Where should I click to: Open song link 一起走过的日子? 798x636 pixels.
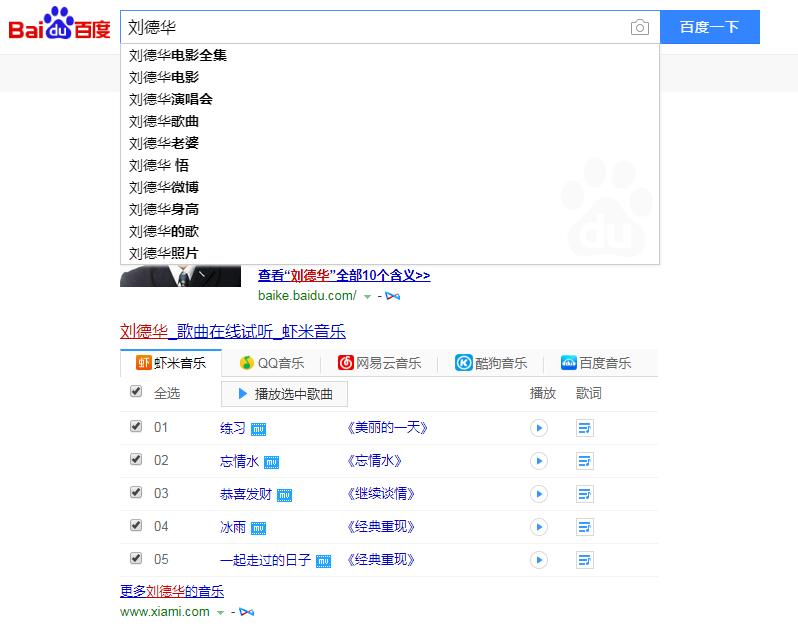point(265,561)
